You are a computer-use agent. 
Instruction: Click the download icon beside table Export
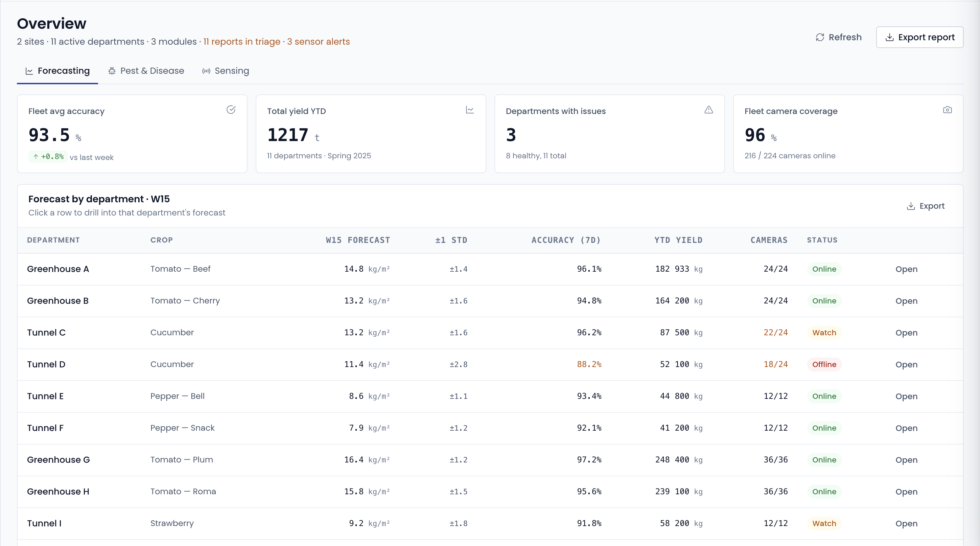tap(911, 206)
